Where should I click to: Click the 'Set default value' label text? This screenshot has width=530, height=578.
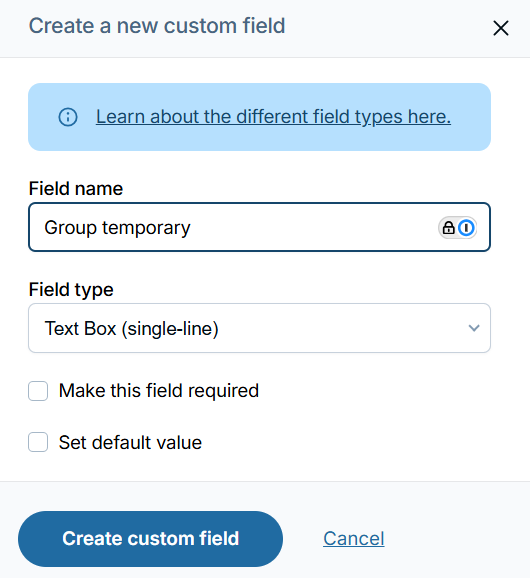click(130, 442)
